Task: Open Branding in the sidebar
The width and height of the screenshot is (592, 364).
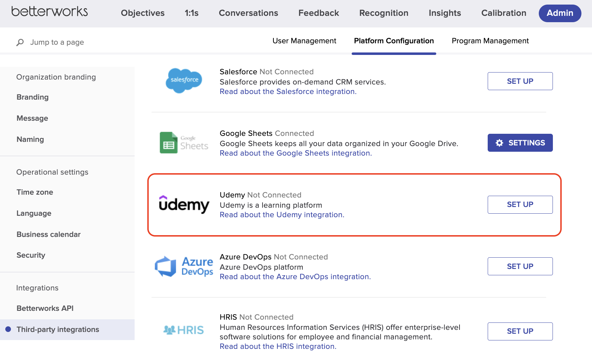Action: click(x=32, y=97)
